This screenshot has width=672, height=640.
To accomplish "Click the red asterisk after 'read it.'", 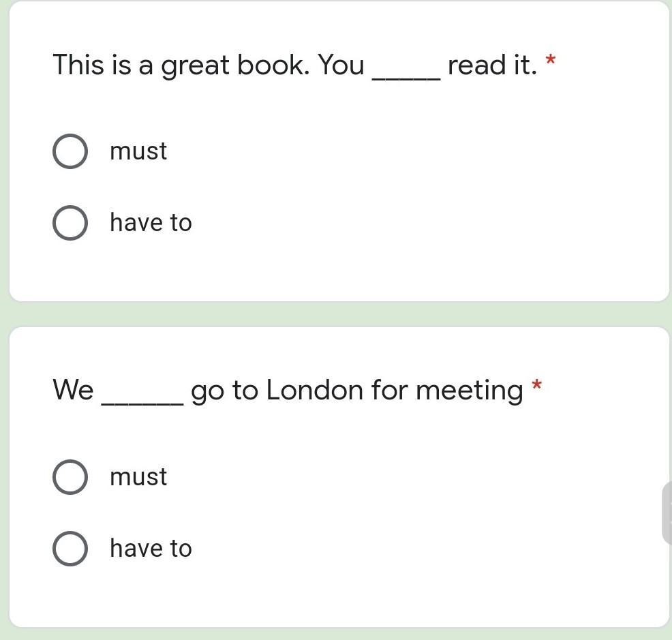I will pos(551,62).
